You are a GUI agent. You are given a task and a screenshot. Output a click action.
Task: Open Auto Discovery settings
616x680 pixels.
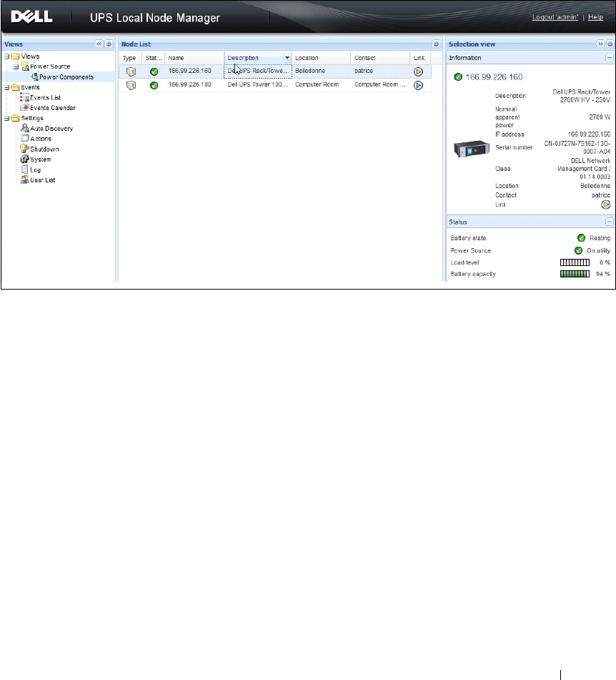(51, 129)
